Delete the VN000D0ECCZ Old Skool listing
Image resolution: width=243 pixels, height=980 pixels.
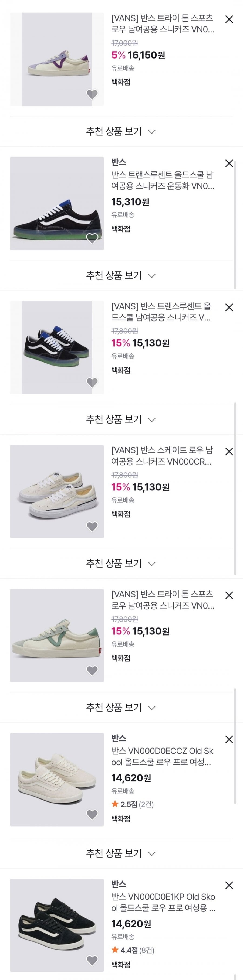pyautogui.click(x=229, y=740)
